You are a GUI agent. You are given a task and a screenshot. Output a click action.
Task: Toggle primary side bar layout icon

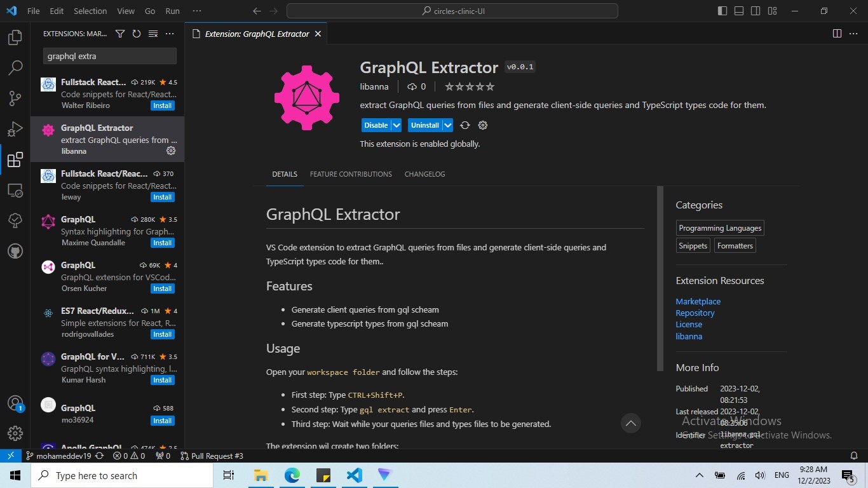tap(722, 11)
